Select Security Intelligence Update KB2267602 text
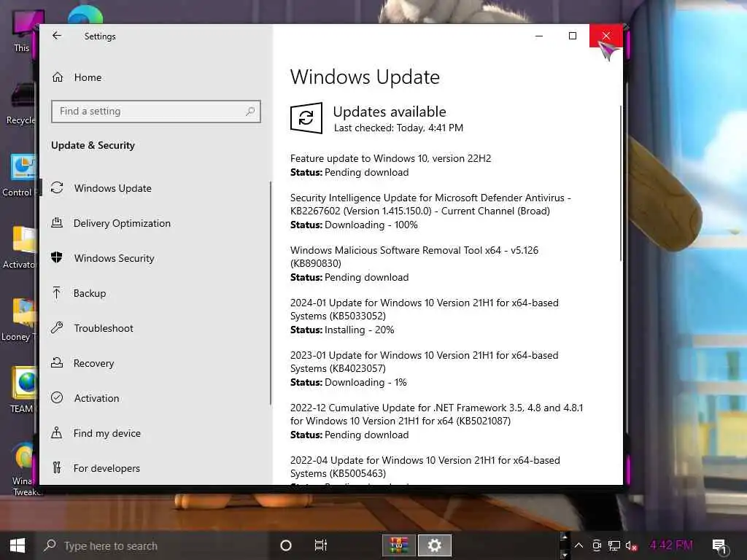This screenshot has height=560, width=747. (430, 204)
